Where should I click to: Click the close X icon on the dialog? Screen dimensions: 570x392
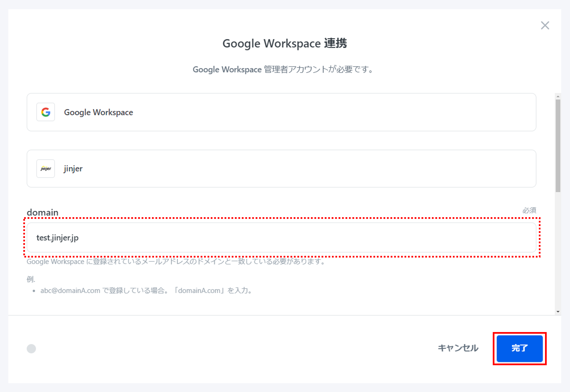click(x=545, y=25)
